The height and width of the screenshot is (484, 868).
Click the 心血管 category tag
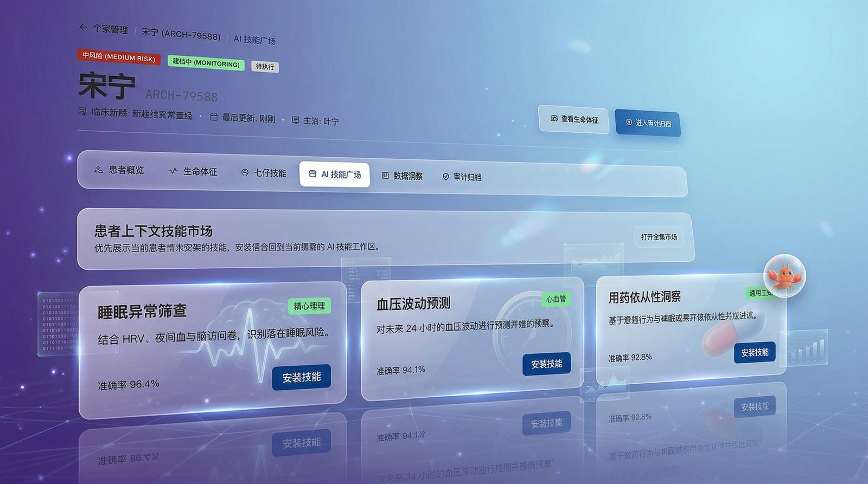(x=556, y=299)
